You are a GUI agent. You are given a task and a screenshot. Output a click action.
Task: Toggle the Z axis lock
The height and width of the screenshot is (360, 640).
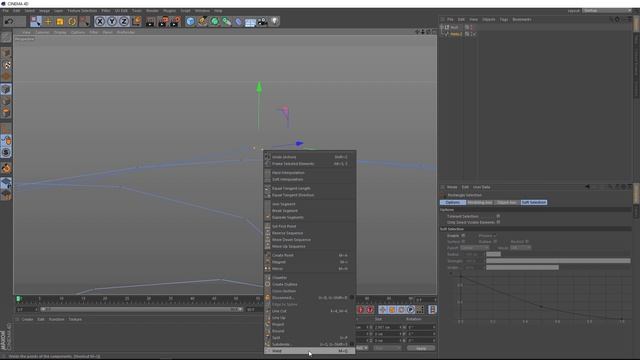tap(124, 21)
